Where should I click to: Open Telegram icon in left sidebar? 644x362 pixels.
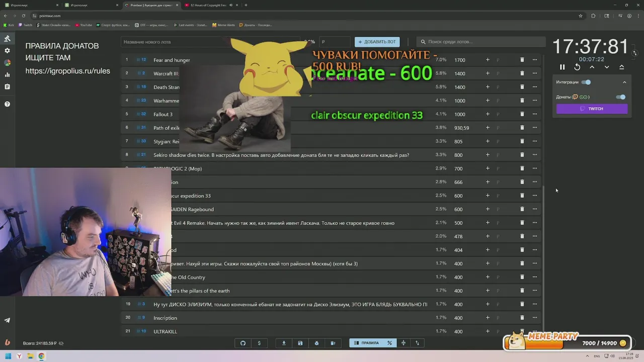7,320
